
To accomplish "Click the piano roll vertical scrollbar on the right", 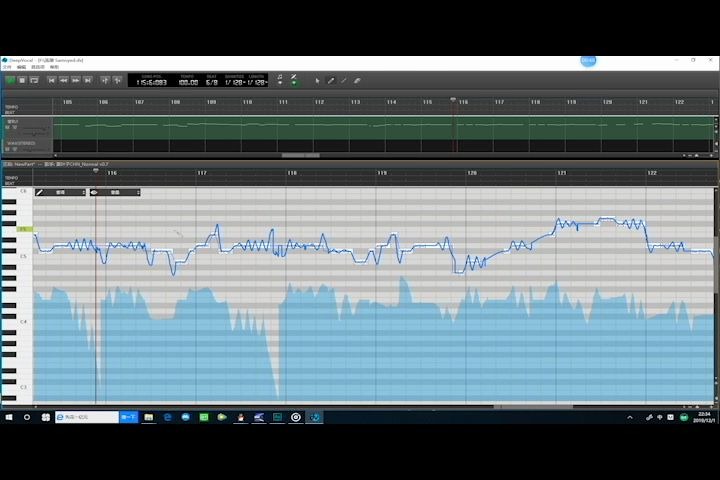I will coord(716,264).
